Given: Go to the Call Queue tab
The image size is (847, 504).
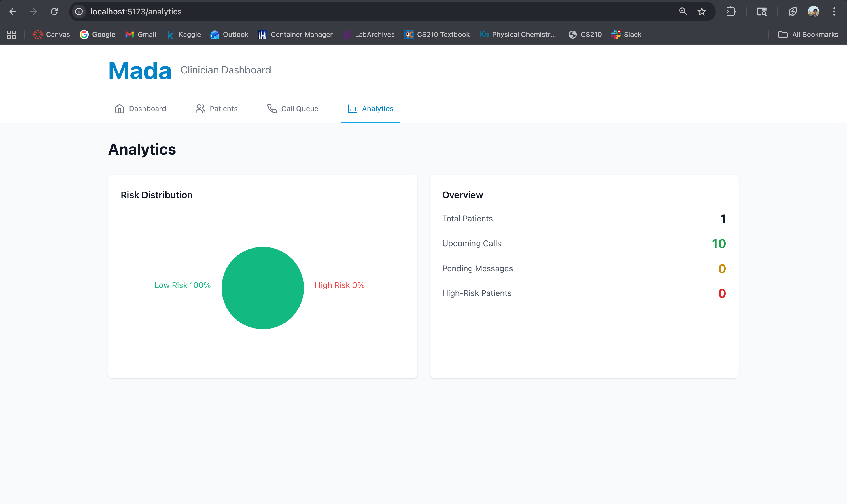Looking at the screenshot, I should click(x=292, y=109).
